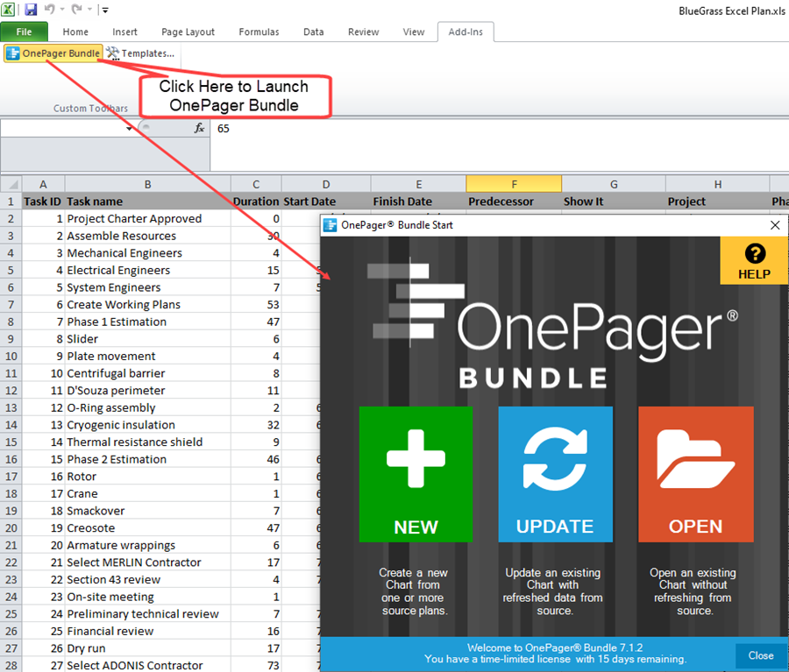Open Insert Function with the fx icon
Screen dimensions: 789x672
coord(198,128)
